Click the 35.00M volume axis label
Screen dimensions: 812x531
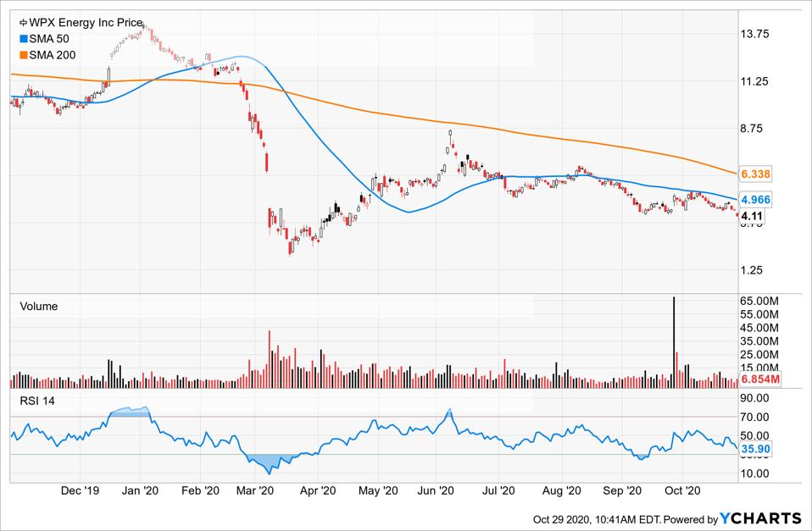point(759,341)
